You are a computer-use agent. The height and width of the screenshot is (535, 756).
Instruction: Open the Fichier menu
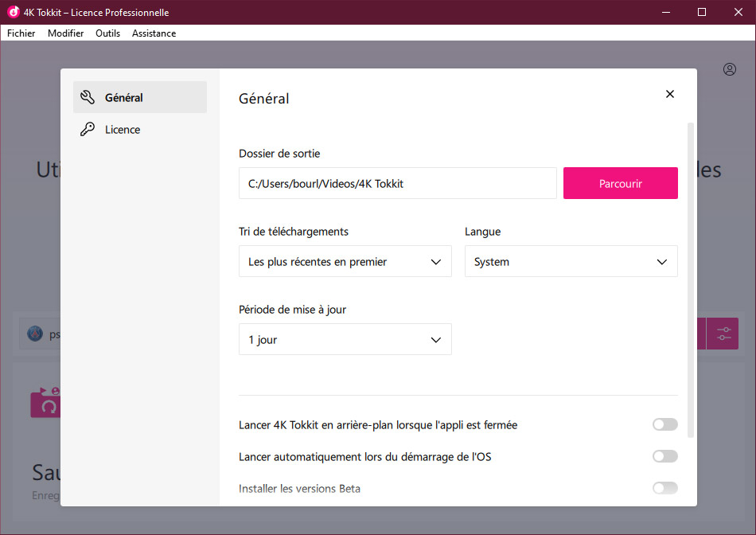pos(21,33)
